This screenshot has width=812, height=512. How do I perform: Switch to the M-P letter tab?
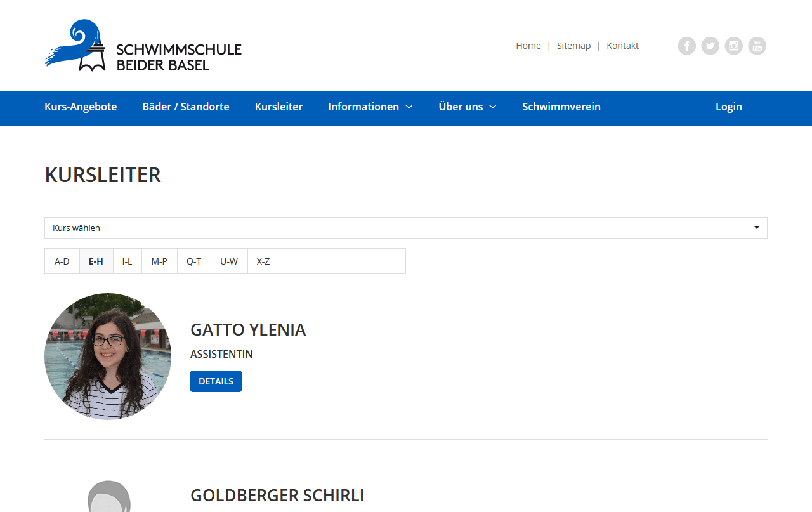tap(159, 261)
